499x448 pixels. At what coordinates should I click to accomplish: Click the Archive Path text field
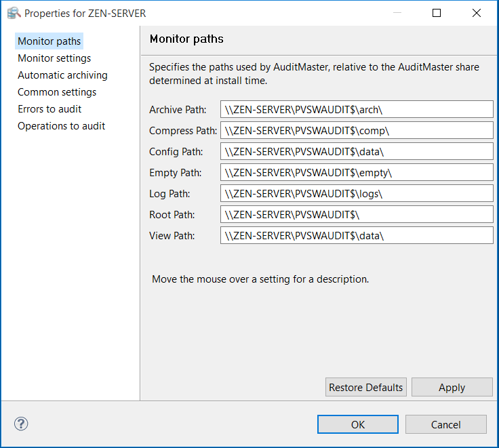[x=357, y=110]
